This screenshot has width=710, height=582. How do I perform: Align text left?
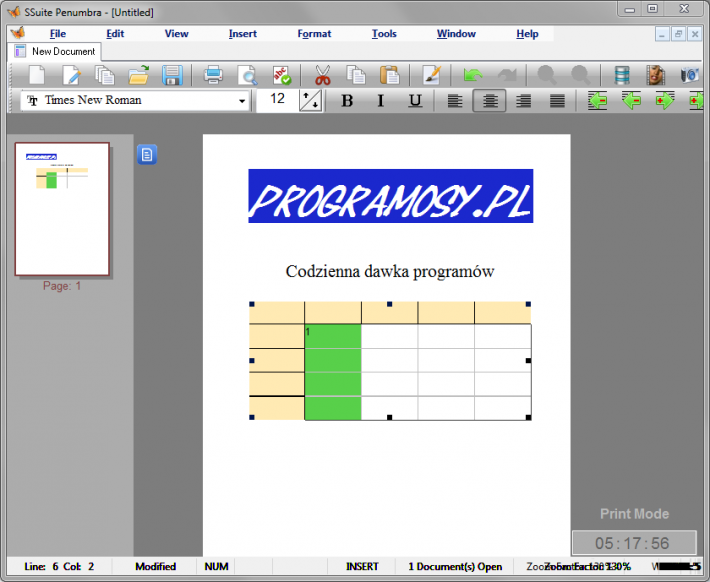click(x=455, y=101)
